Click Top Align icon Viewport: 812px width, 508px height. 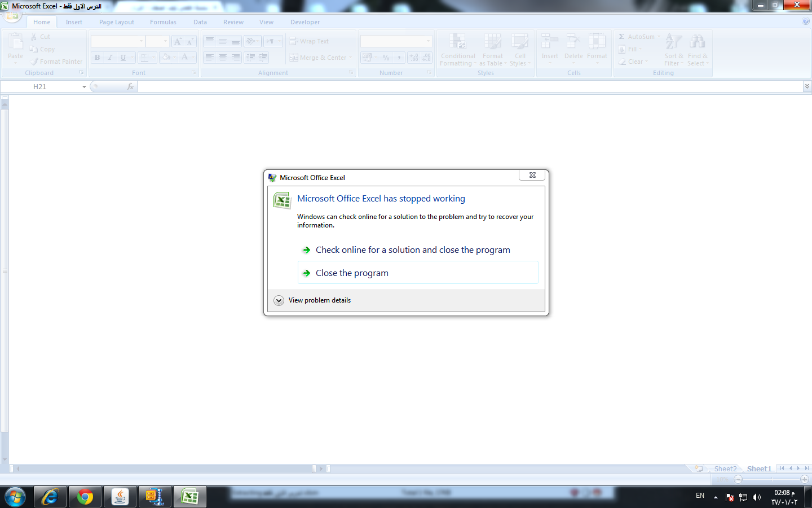click(x=210, y=41)
